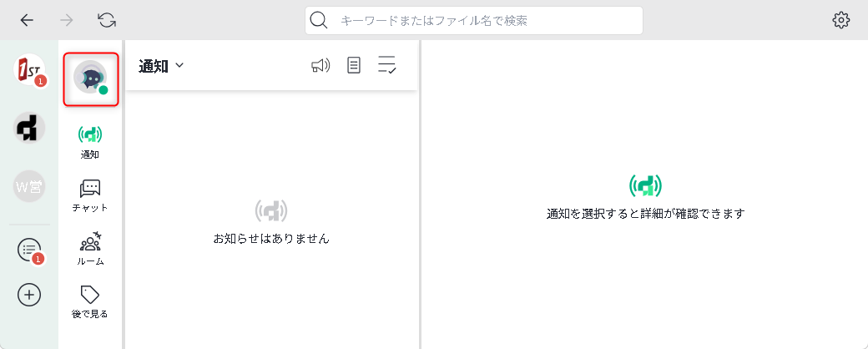Reload the page with the refresh icon
This screenshot has height=349, width=868.
[107, 20]
